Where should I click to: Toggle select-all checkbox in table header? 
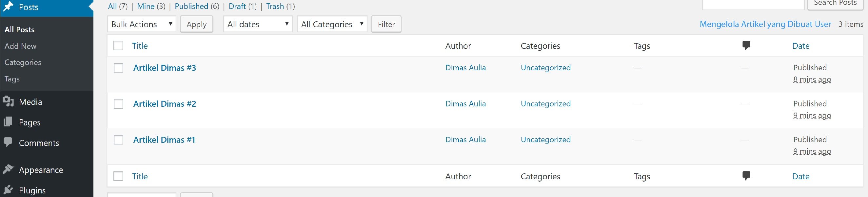118,46
